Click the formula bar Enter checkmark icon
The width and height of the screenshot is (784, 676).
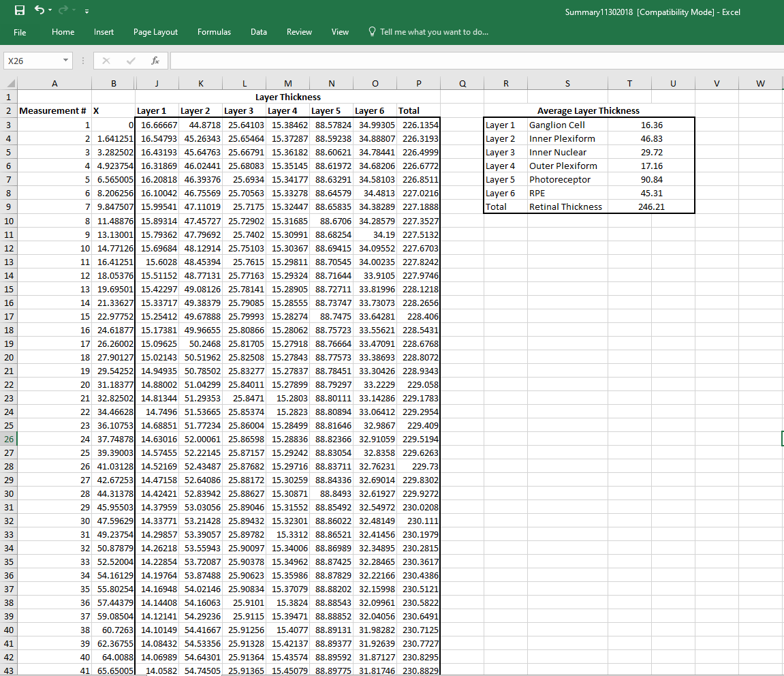(131, 61)
